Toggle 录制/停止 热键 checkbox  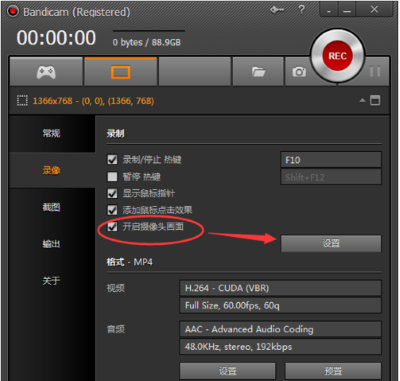click(x=112, y=159)
